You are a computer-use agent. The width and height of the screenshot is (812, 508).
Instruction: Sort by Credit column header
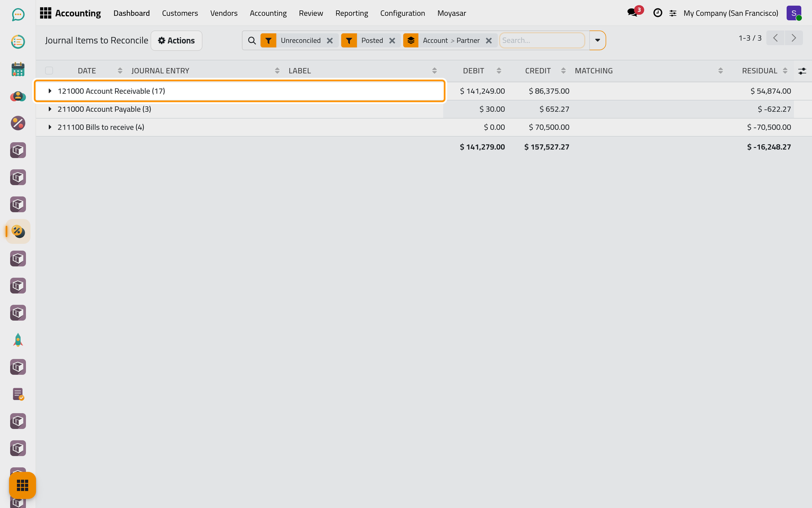click(x=538, y=71)
